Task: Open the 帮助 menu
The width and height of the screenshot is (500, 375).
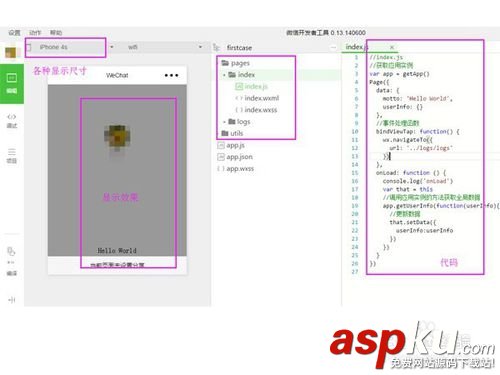Action: 56,33
